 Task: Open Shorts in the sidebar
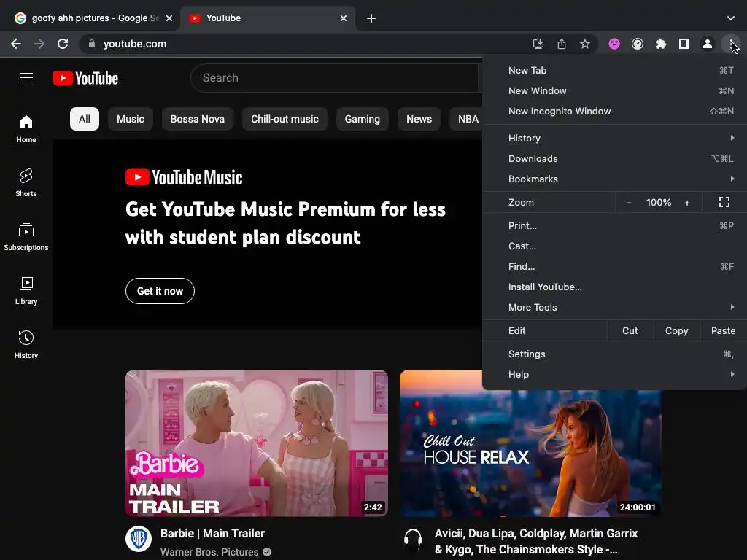26,182
